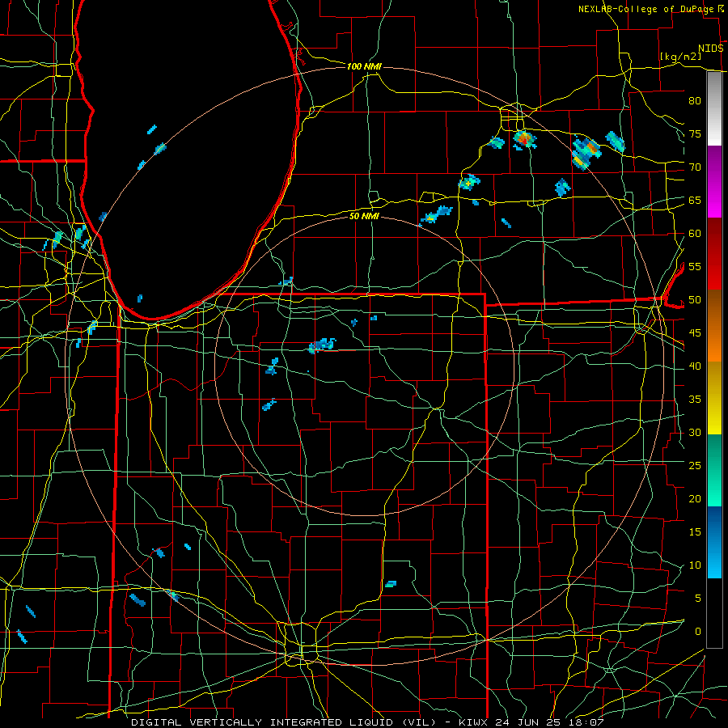728x728 pixels.
Task: Click the DIGITAL VERTICALLY INTEGRATED LIQUID (VIL) caption
Action: coord(284,722)
